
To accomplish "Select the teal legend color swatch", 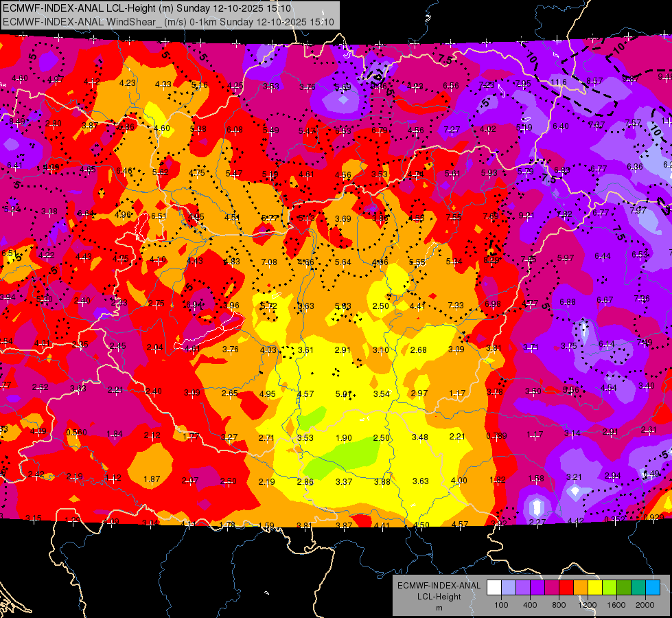I will click(x=638, y=588).
